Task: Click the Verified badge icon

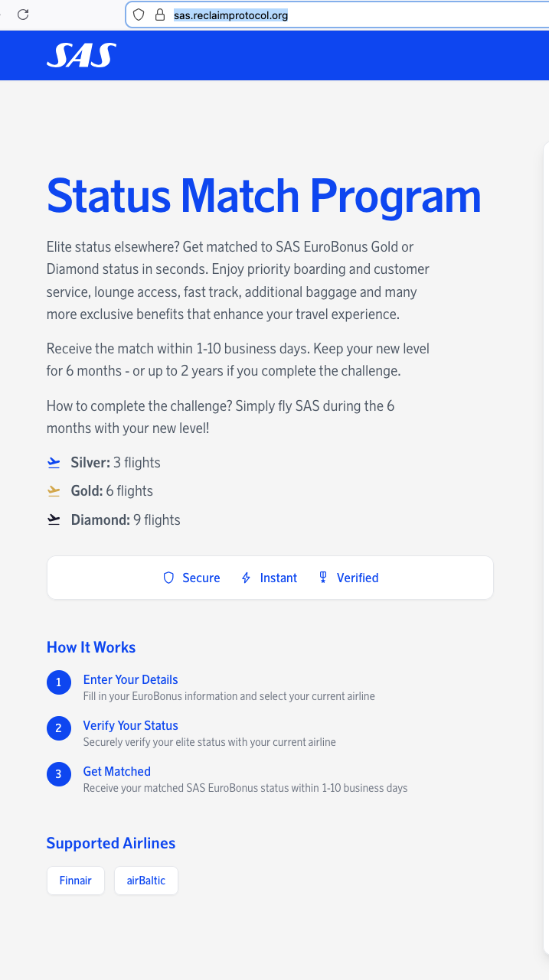Action: pyautogui.click(x=323, y=578)
